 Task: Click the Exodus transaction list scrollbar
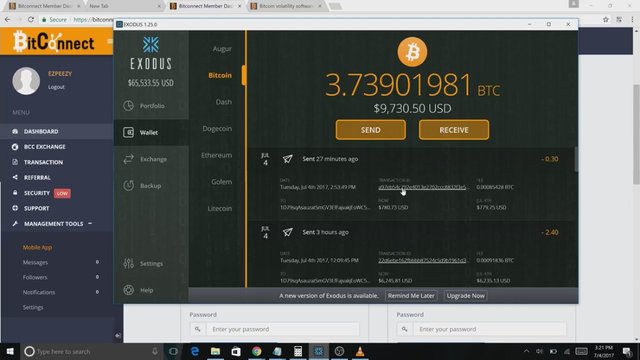tap(576, 159)
